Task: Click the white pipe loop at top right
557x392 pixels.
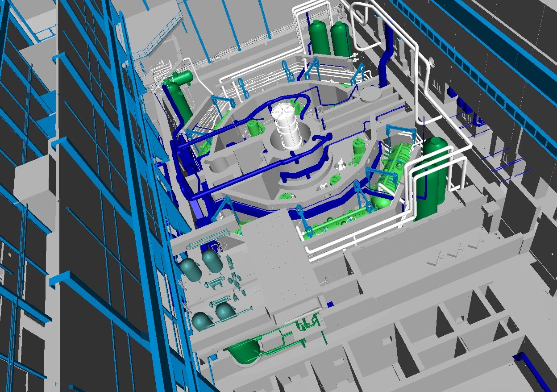Action: [x=362, y=18]
